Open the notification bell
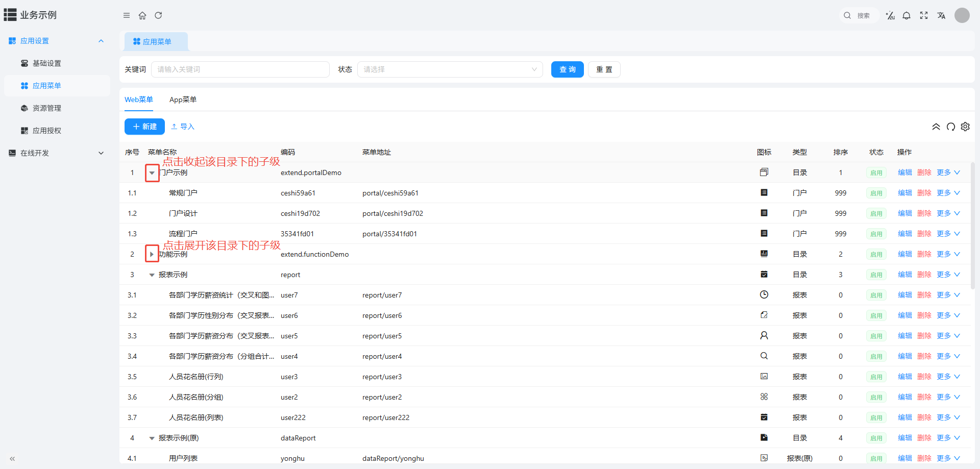Screen dimensions: 980x469 pos(906,15)
